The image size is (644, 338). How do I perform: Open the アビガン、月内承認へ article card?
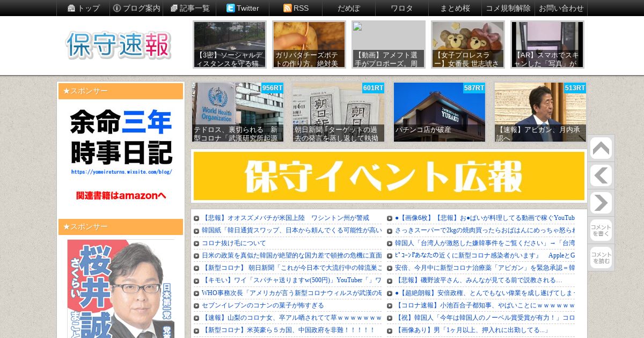(540, 112)
